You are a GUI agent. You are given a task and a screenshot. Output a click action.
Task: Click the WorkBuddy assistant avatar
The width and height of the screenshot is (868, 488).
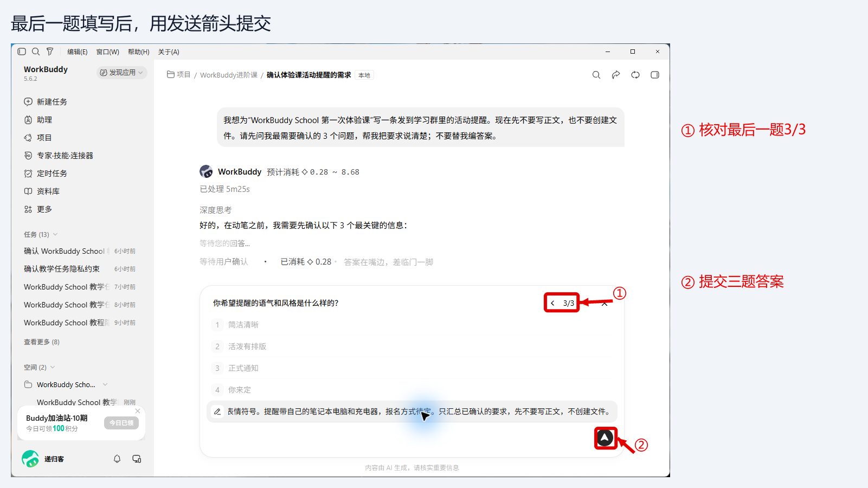click(x=206, y=172)
